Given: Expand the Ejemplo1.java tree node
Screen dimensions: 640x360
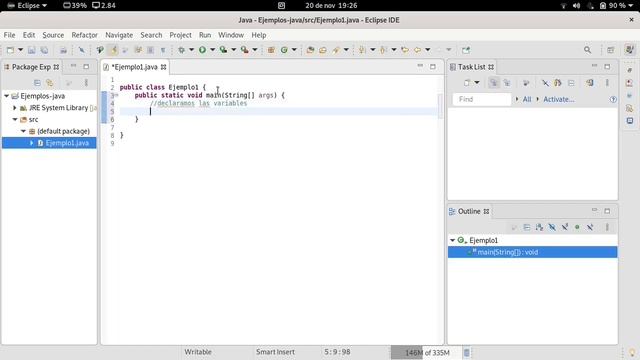Looking at the screenshot, I should (32, 143).
